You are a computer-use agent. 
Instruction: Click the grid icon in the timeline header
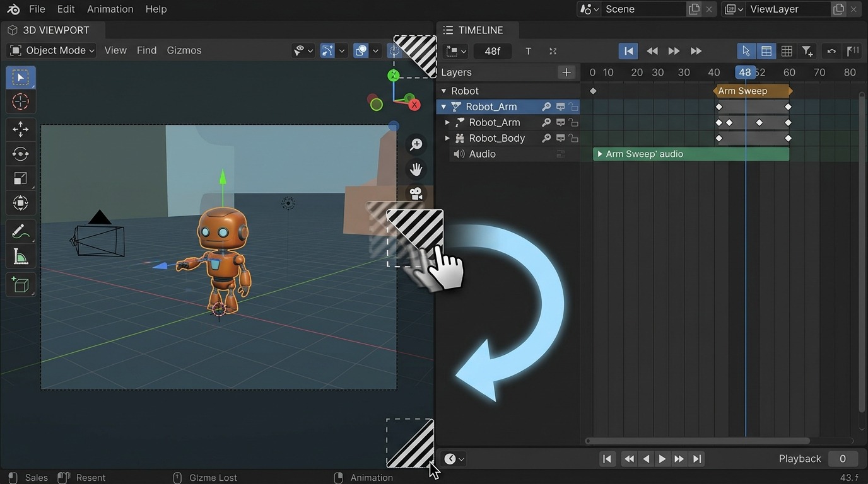(x=787, y=51)
